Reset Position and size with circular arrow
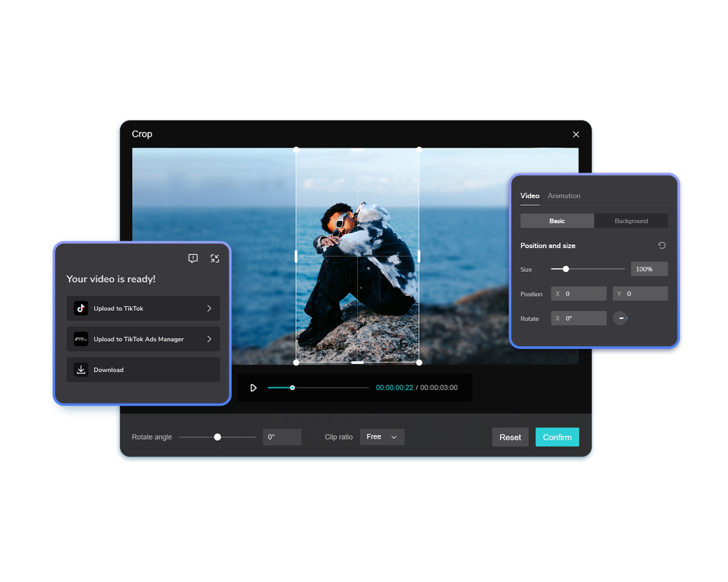 point(661,246)
